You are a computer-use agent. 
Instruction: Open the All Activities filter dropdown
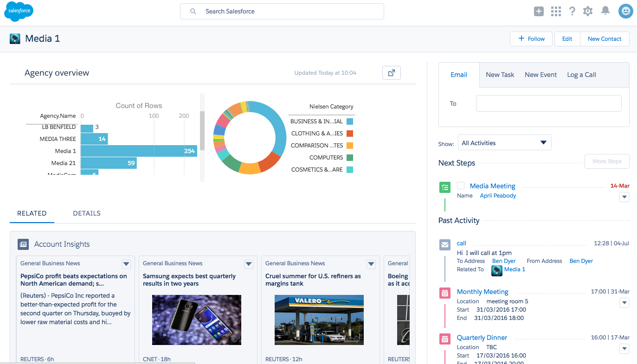pos(504,143)
